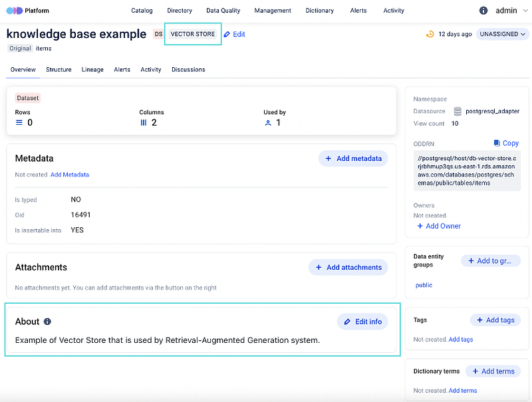Click the Add tags text link

[461, 340]
